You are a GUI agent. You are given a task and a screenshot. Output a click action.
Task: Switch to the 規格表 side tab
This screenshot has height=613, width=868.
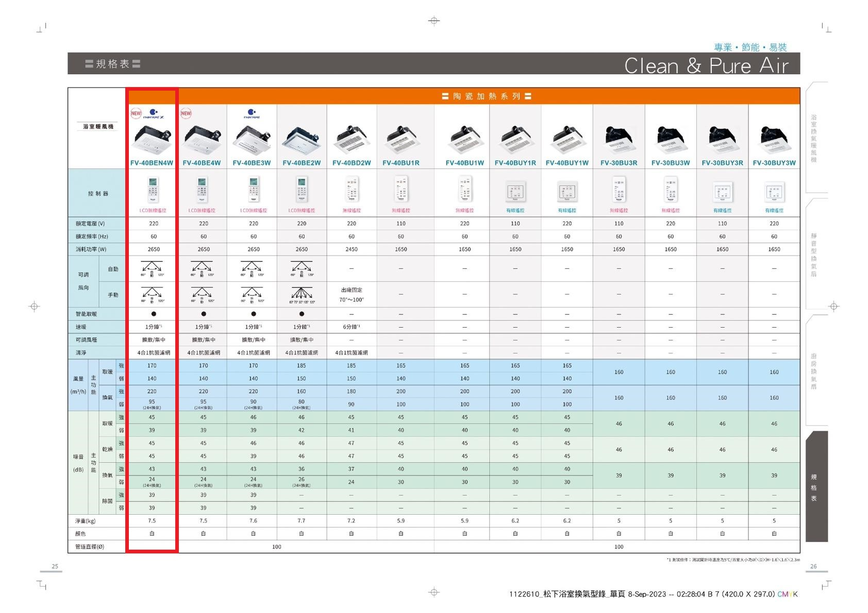(814, 487)
